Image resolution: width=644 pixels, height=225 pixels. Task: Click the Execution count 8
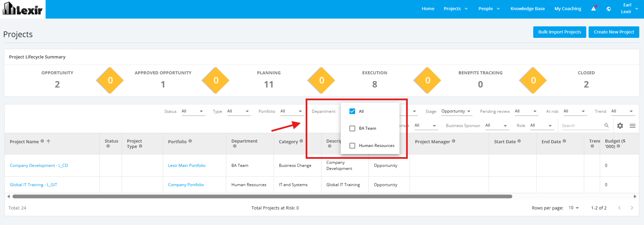375,84
